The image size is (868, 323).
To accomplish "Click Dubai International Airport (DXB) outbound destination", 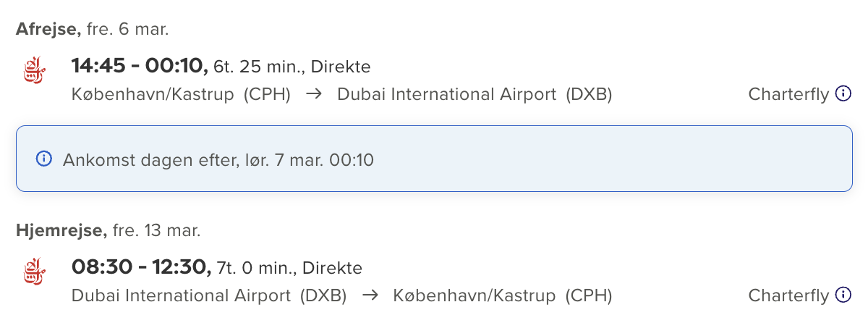I will click(x=475, y=94).
